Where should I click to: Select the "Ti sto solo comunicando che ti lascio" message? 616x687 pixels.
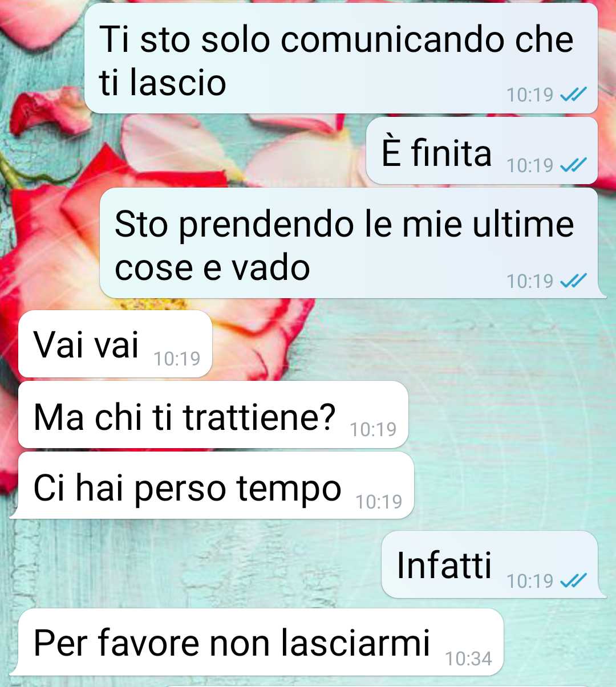(x=337, y=60)
